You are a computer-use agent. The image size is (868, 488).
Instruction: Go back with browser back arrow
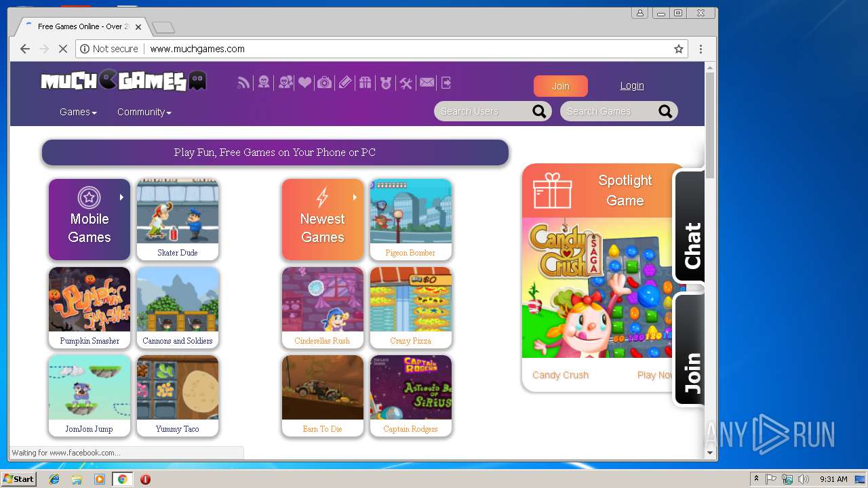pos(25,49)
